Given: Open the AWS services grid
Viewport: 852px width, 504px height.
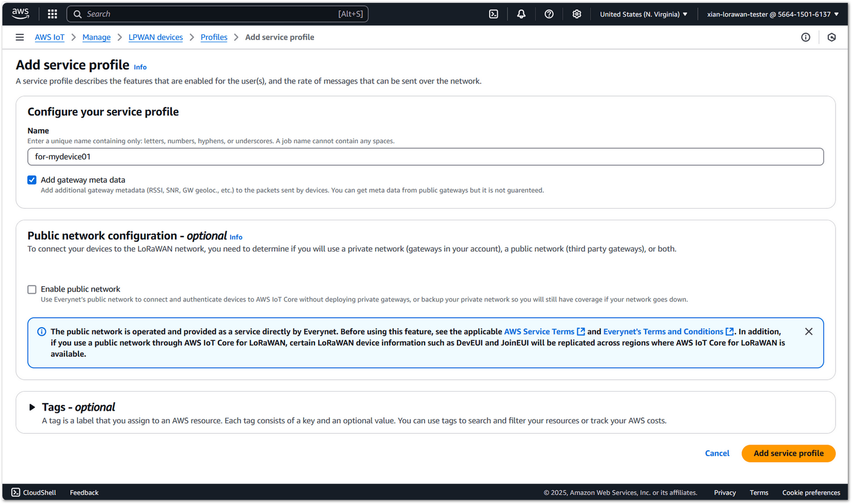Looking at the screenshot, I should tap(52, 14).
